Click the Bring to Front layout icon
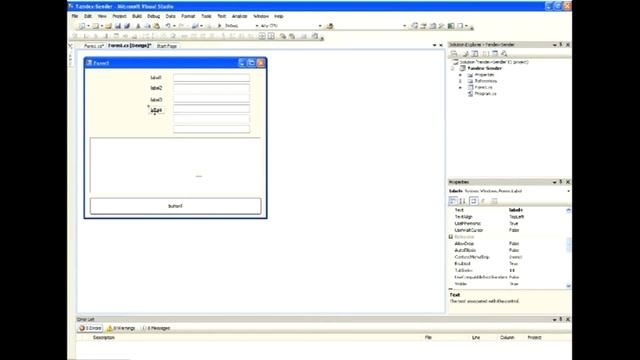Screen dimensions: 640x360 (x=282, y=36)
